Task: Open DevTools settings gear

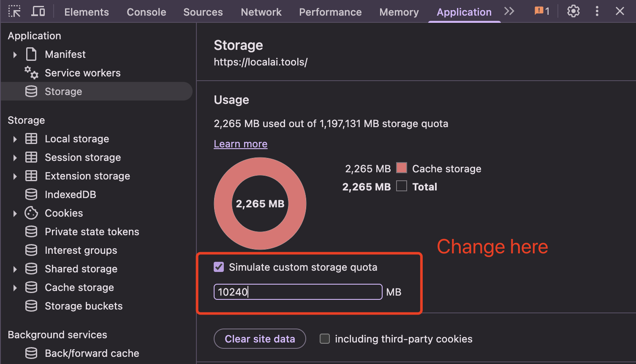Action: 573,11
